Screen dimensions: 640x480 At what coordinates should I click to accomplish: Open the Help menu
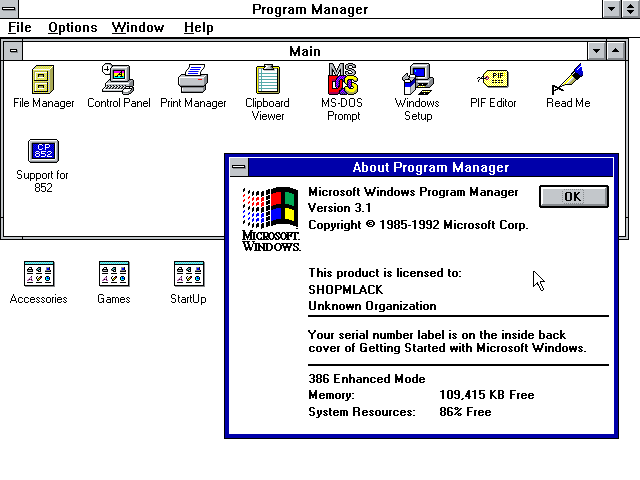pos(198,27)
